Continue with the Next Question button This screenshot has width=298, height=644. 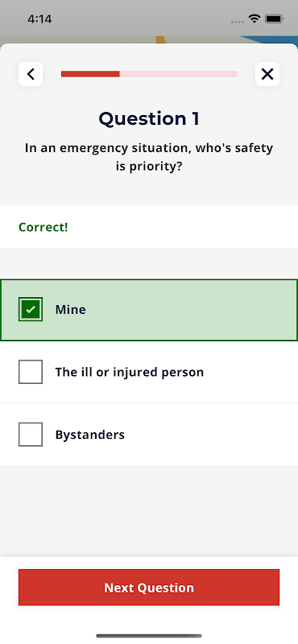(149, 588)
